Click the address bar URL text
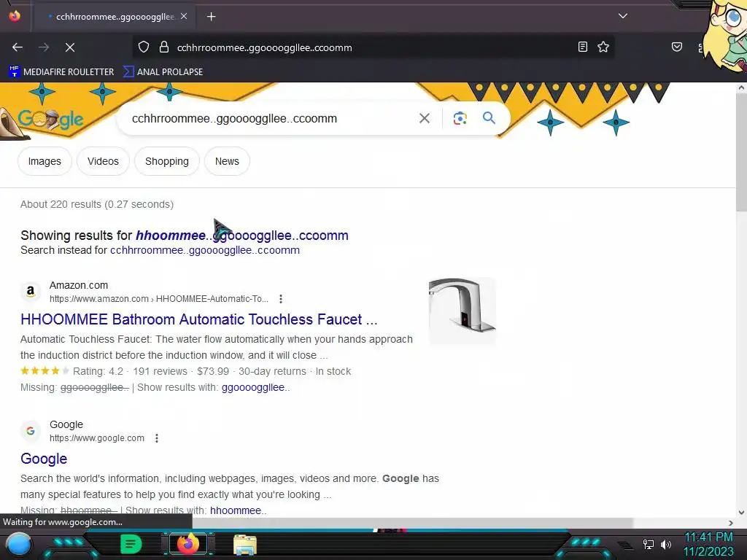The height and width of the screenshot is (560, 747). pyautogui.click(x=264, y=47)
